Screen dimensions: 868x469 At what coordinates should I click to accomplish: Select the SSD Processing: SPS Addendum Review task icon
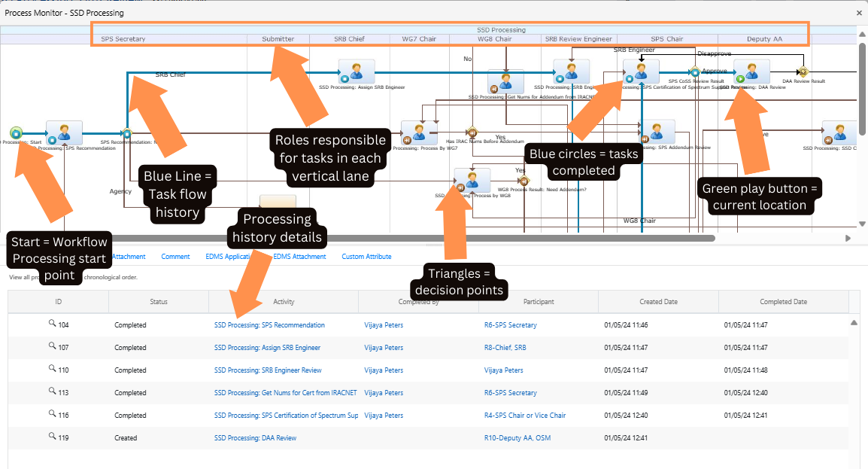[657, 132]
